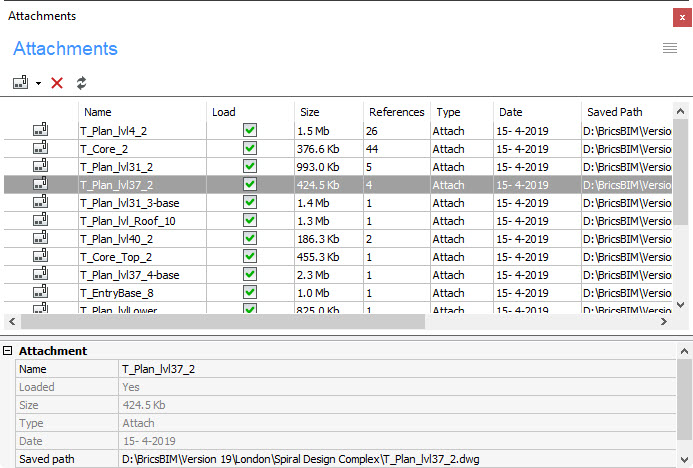
Task: Select the T_Core_Top_2 row name
Action: point(116,258)
